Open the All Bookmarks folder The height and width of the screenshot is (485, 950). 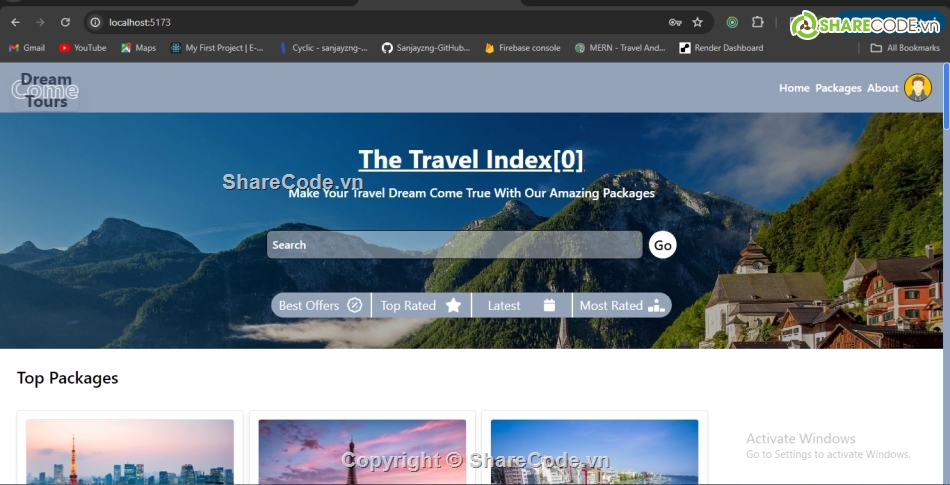coord(905,48)
